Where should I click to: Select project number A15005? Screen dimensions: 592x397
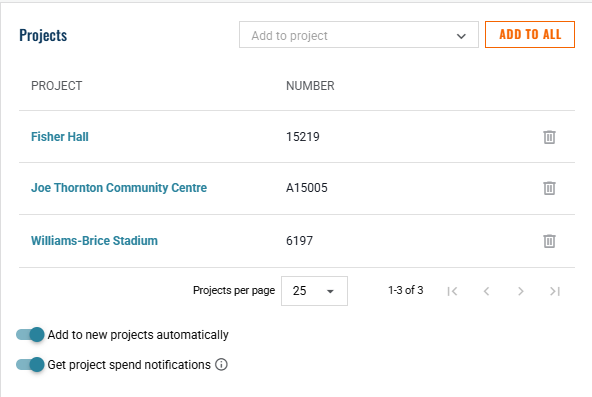click(x=307, y=188)
